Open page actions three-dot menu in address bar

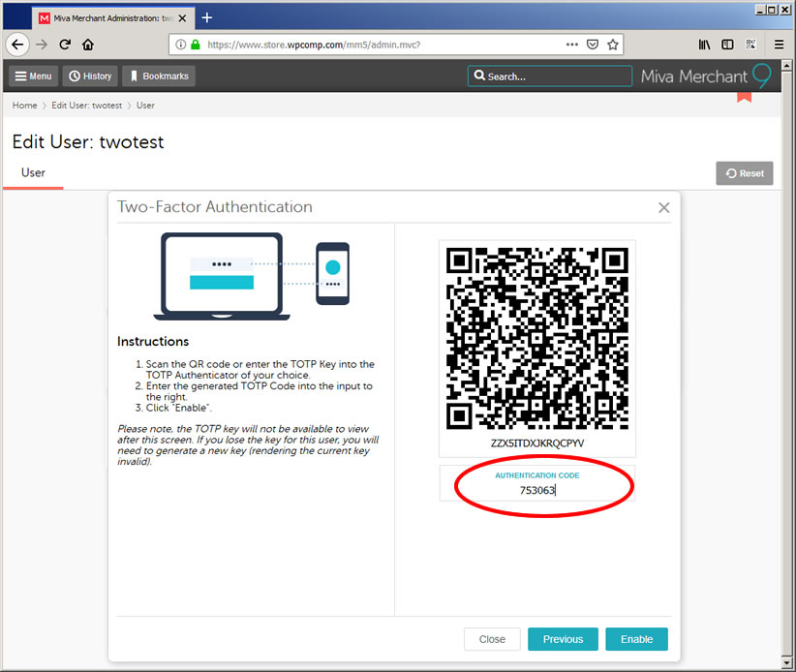[x=571, y=45]
